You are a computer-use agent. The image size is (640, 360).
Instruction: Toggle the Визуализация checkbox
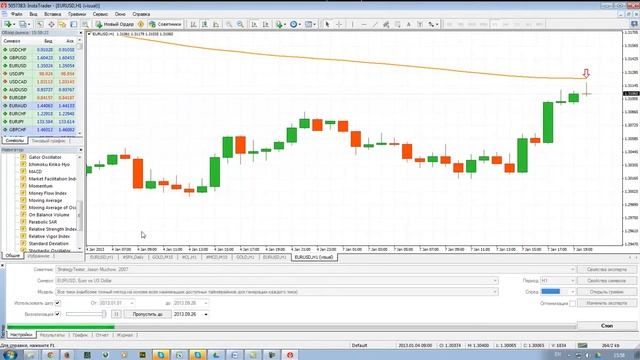(58, 314)
